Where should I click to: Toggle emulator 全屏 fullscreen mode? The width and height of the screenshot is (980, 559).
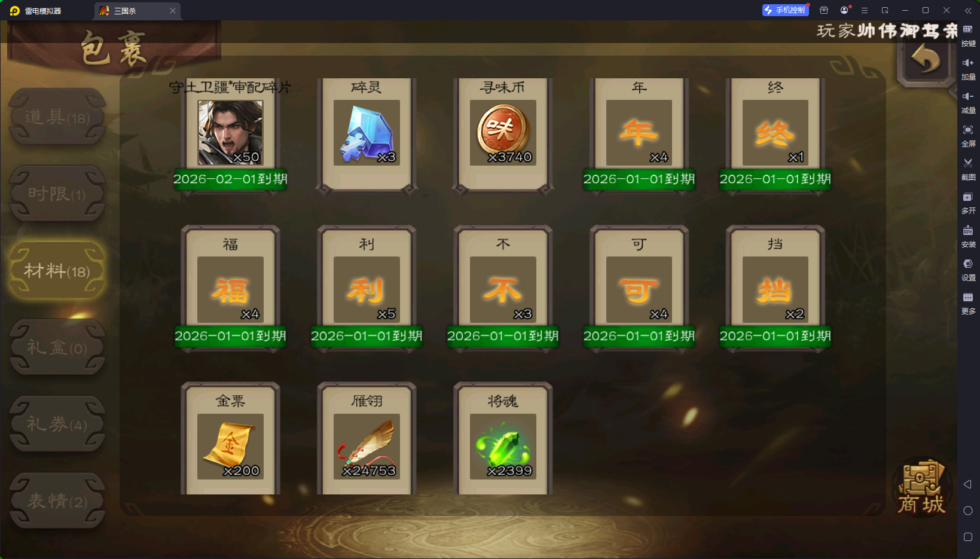click(968, 136)
